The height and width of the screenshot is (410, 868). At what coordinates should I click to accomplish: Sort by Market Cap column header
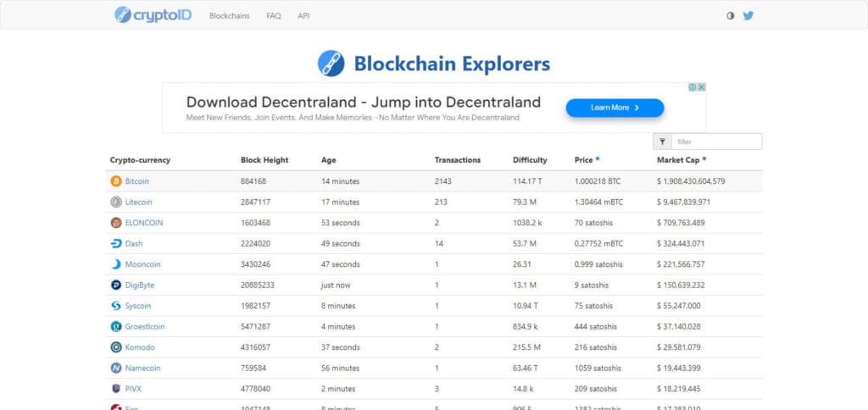point(678,160)
